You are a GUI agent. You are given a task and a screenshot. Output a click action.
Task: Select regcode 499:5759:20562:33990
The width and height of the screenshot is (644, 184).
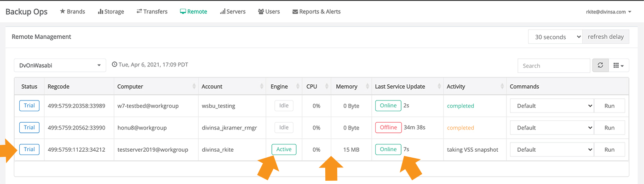(76, 128)
